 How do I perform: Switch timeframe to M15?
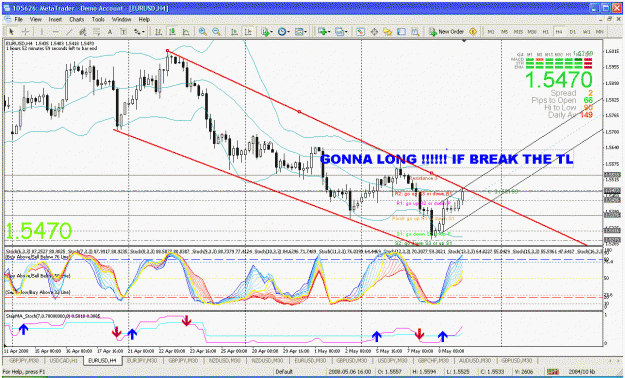click(x=518, y=32)
